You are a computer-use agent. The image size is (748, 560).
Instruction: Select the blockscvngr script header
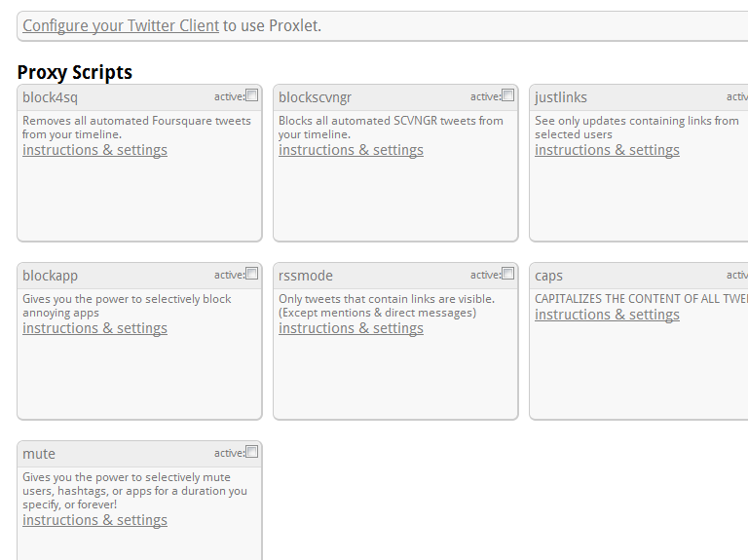pyautogui.click(x=315, y=97)
